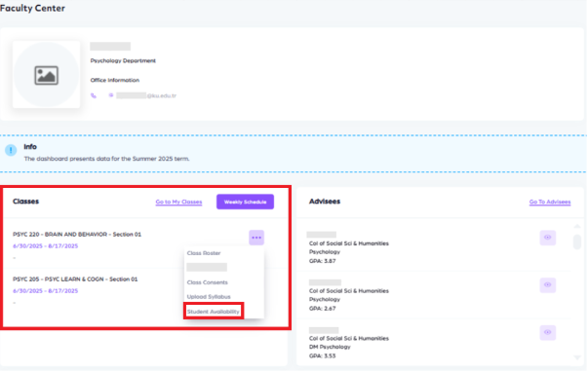
Task: View the advisee with GPA 2.67
Action: pos(547,285)
